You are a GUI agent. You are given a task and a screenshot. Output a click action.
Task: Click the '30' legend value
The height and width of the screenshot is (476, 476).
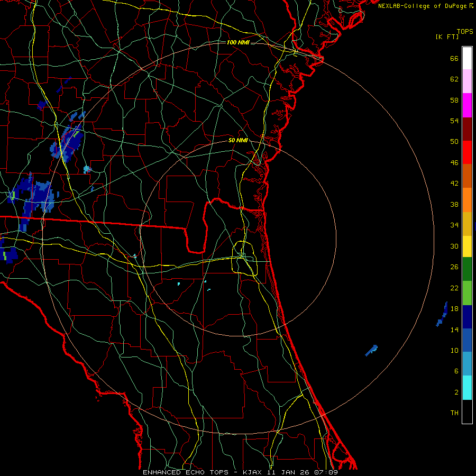(454, 246)
